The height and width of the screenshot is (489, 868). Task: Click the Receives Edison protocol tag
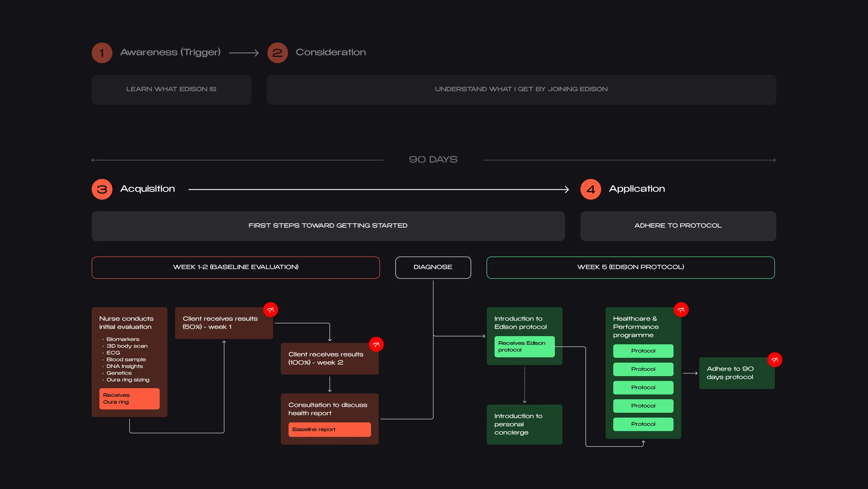(x=524, y=347)
